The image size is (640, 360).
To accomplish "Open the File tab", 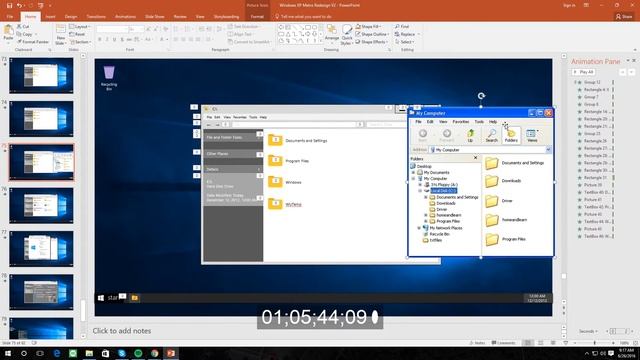I will 10,17.
